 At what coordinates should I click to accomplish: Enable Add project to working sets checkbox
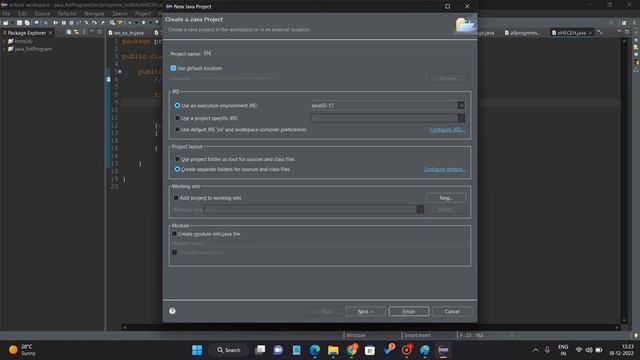coord(176,198)
